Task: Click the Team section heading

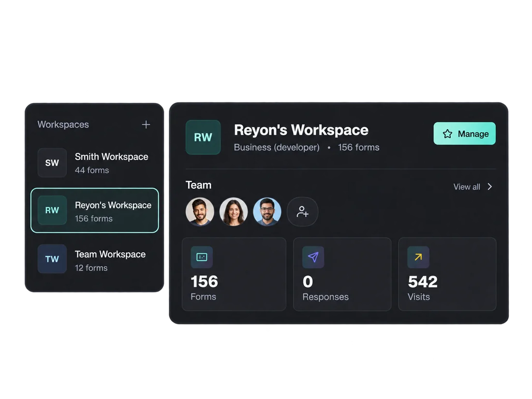Action: click(198, 185)
